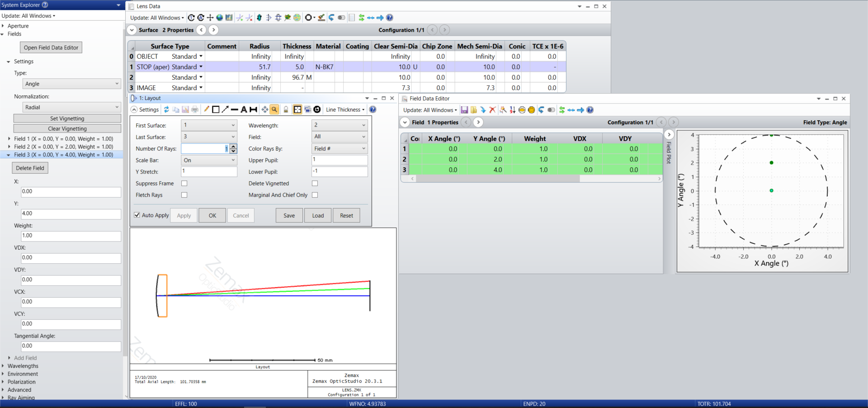Click the Layout toolbar help icon
The width and height of the screenshot is (868, 408).
(373, 109)
